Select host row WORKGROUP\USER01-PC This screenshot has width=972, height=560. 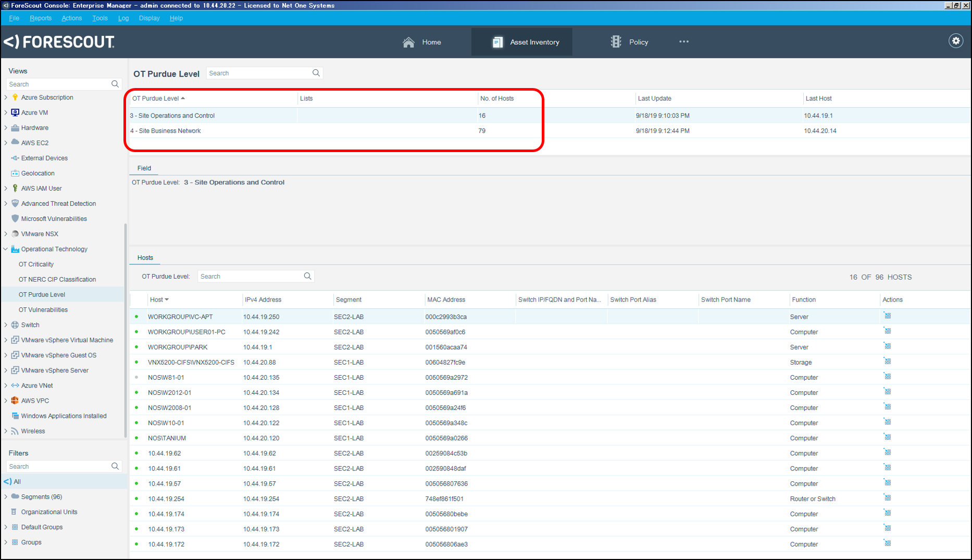pyautogui.click(x=550, y=332)
